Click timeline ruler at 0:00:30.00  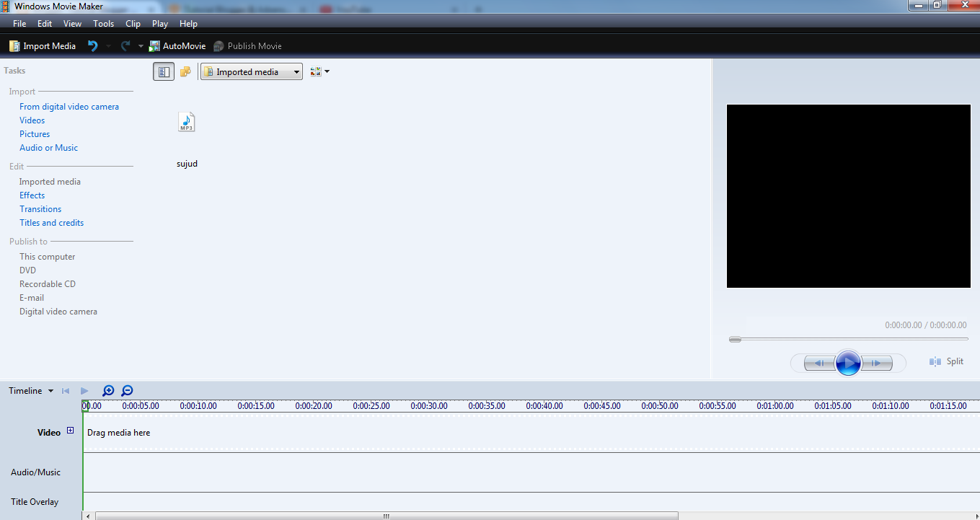click(429, 406)
